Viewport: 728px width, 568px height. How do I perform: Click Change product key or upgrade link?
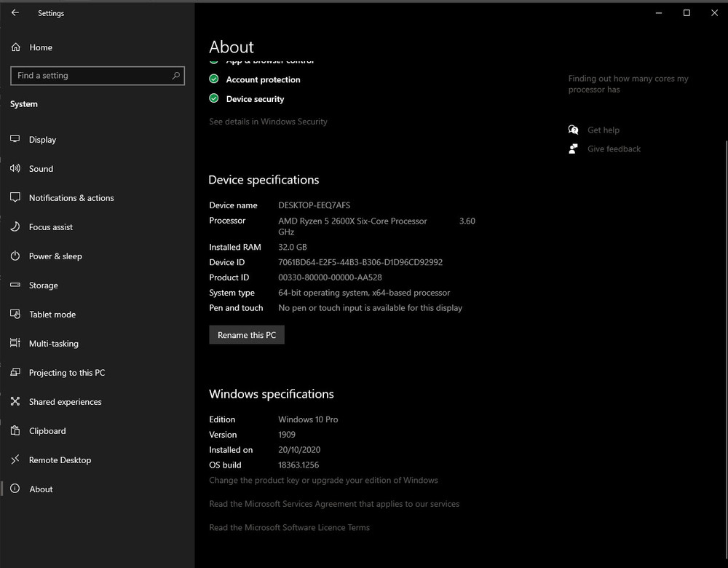point(323,480)
